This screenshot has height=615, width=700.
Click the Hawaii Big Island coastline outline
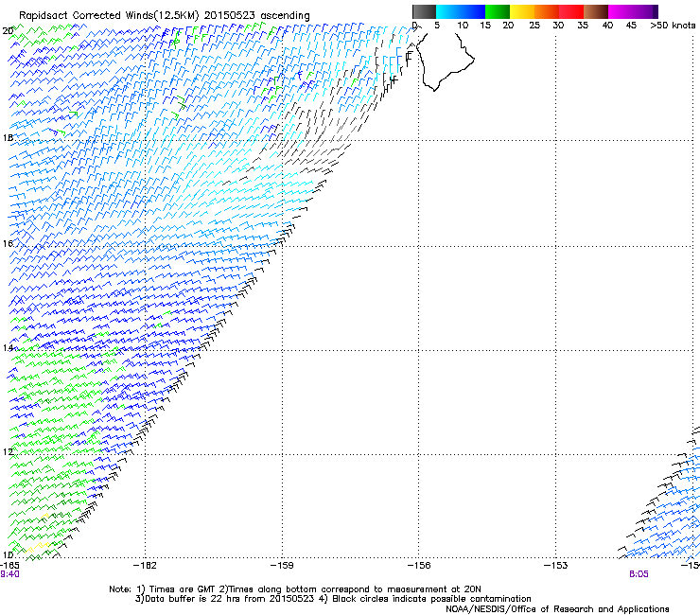(446, 61)
